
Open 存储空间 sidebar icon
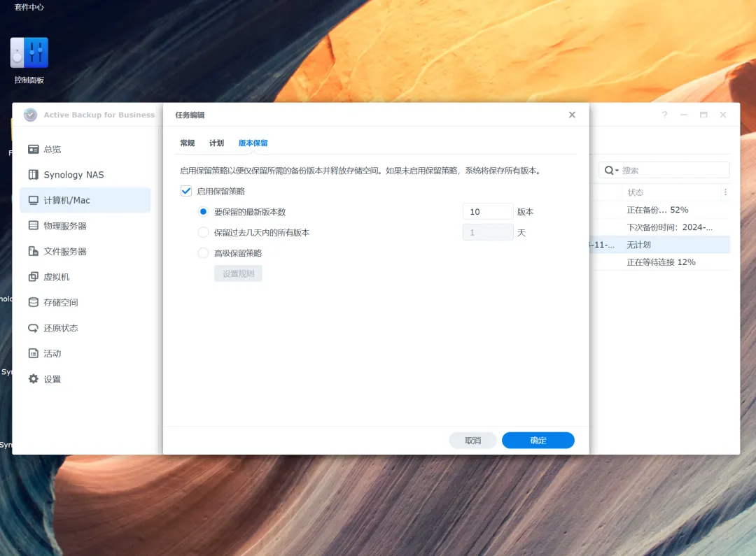point(34,302)
